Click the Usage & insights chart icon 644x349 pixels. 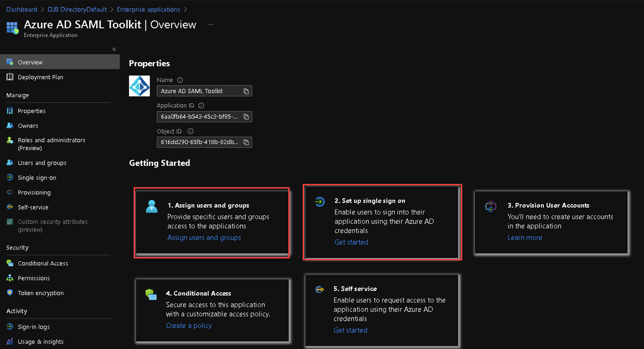point(10,341)
